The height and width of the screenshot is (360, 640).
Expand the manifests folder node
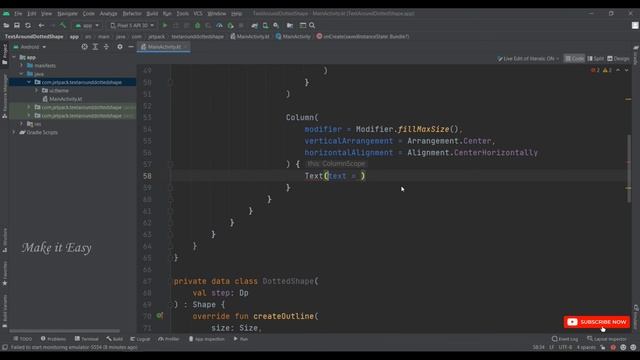[x=22, y=65]
